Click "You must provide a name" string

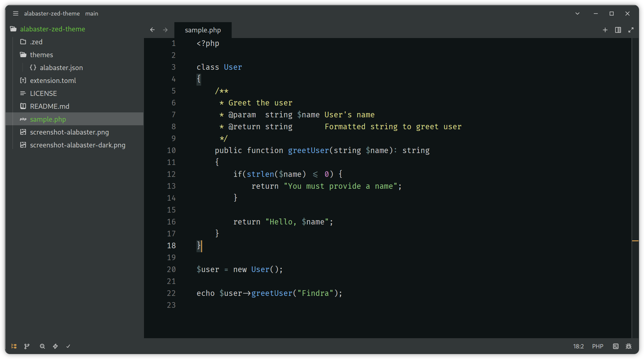pyautogui.click(x=340, y=186)
